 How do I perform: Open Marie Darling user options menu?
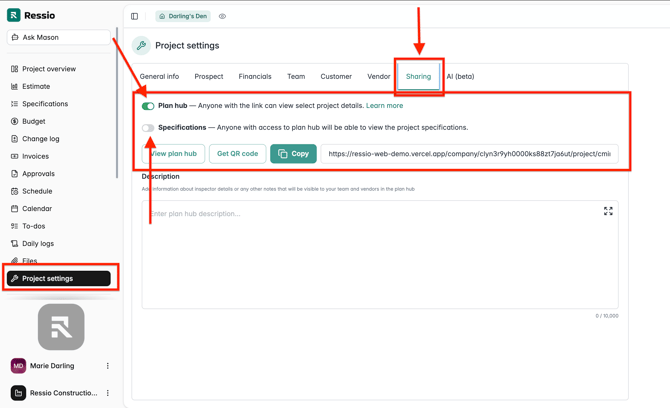(x=108, y=366)
